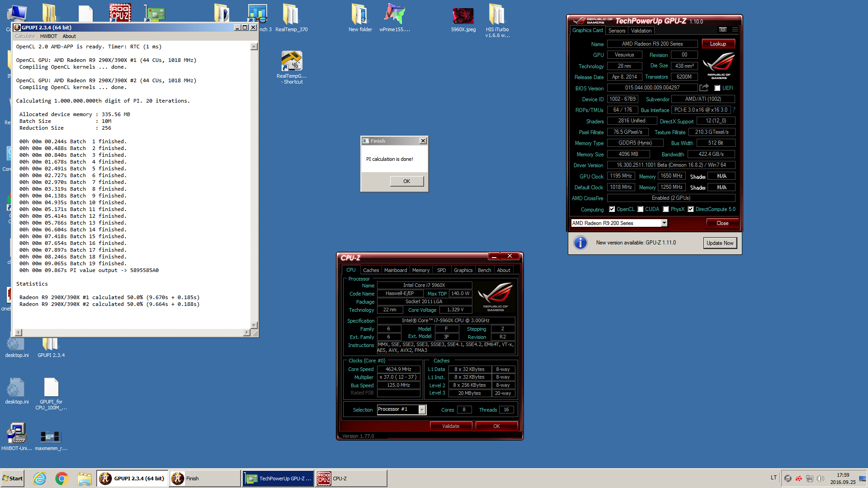Open the Calculate menu in GPUPI
The height and width of the screenshot is (488, 868).
pyautogui.click(x=25, y=36)
